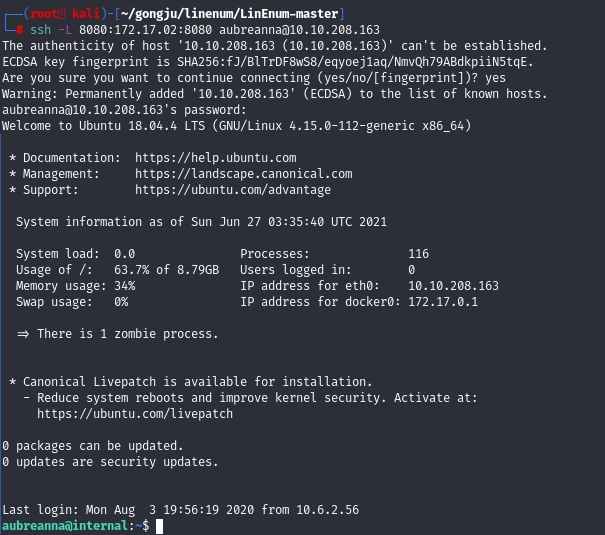Click the docker0 IP address 172.17.0.1
The height and width of the screenshot is (535, 605).
[x=443, y=302]
